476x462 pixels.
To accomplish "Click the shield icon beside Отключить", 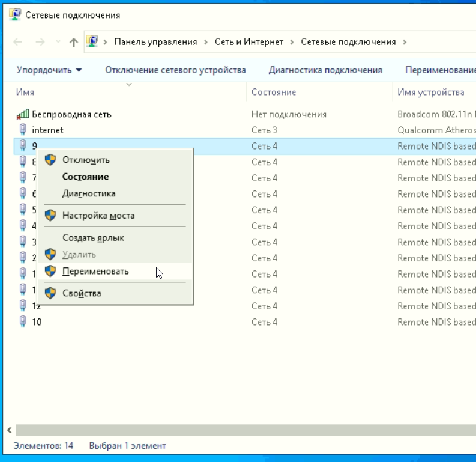I will point(50,160).
